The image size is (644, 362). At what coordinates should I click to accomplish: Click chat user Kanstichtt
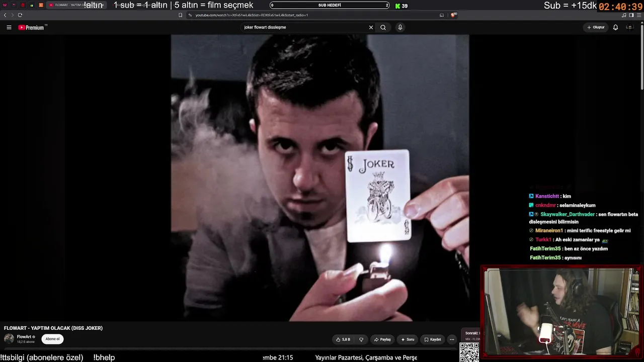pos(547,196)
